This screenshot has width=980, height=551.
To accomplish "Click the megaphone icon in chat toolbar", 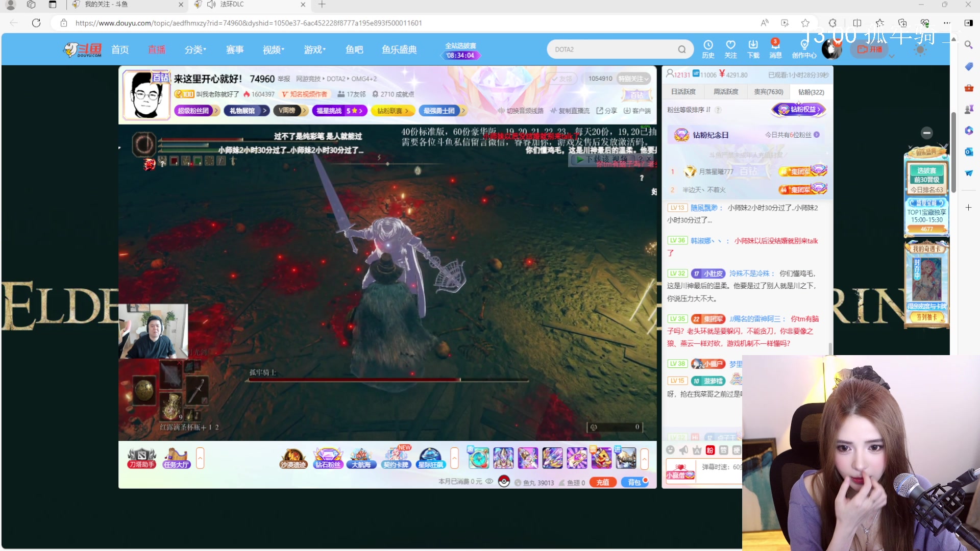I will point(683,450).
